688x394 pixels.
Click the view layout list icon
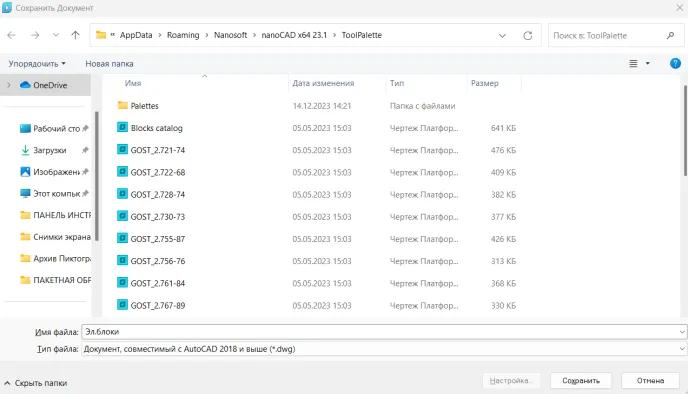pos(633,64)
